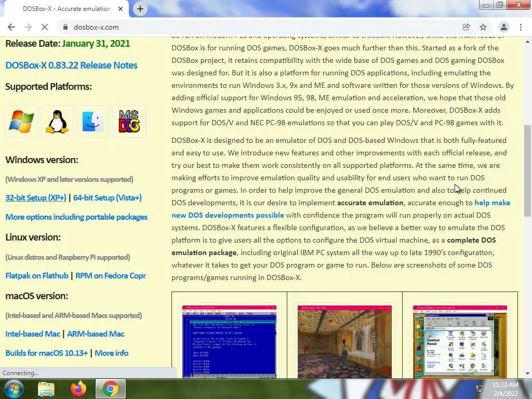Click the macOS Finder platform icon
Viewport: 532px width, 399px height.
click(x=93, y=122)
